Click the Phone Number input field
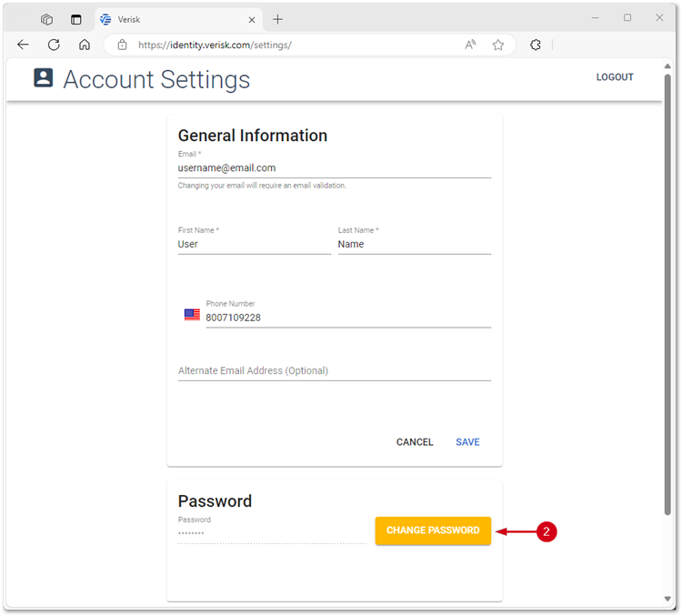The image size is (682, 616). [347, 318]
